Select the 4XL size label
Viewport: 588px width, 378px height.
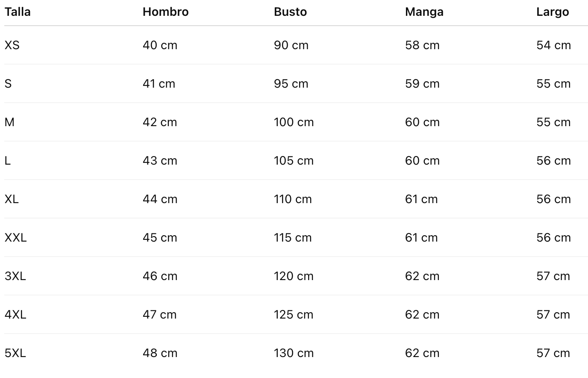pyautogui.click(x=15, y=315)
